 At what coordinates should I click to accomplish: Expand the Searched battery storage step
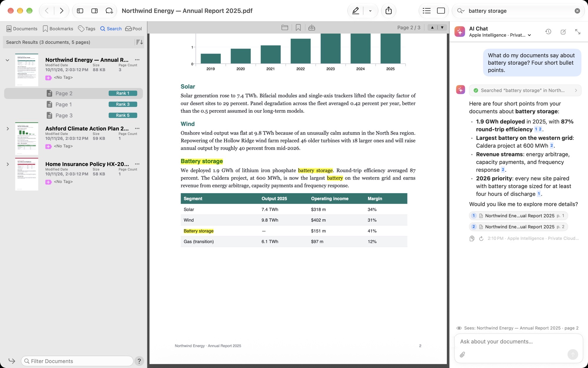click(x=525, y=90)
